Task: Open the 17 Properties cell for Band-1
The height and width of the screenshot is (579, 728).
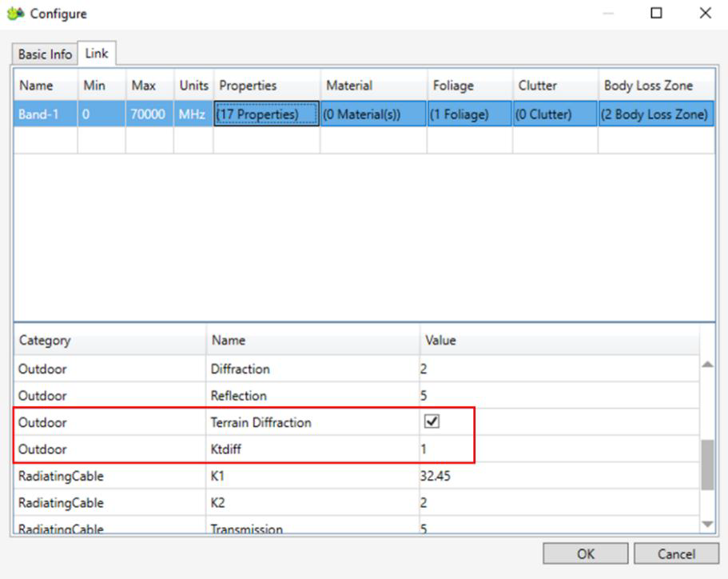Action: [x=266, y=114]
